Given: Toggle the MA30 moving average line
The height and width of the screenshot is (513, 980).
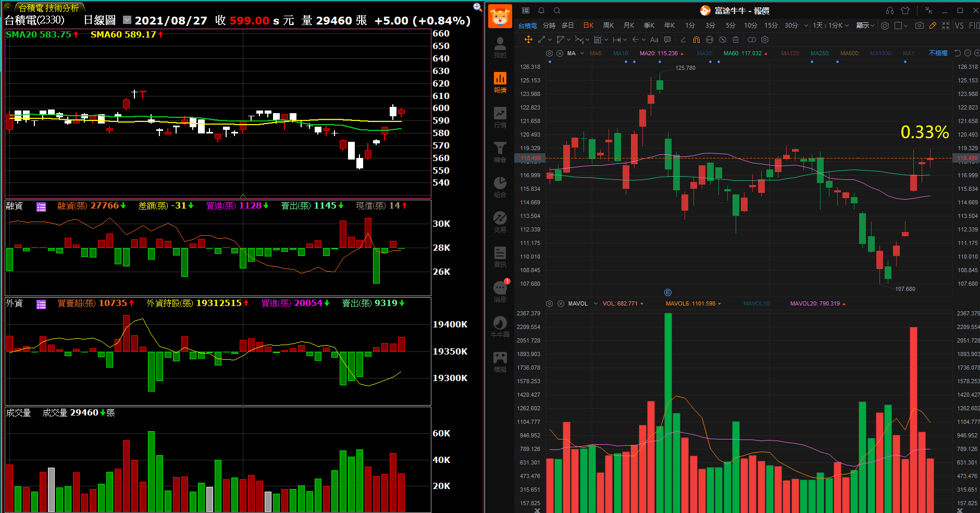Looking at the screenshot, I should (704, 53).
